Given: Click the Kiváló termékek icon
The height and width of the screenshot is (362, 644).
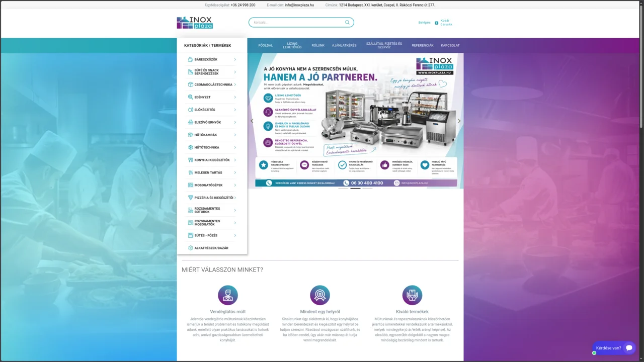Looking at the screenshot, I should pyautogui.click(x=412, y=295).
